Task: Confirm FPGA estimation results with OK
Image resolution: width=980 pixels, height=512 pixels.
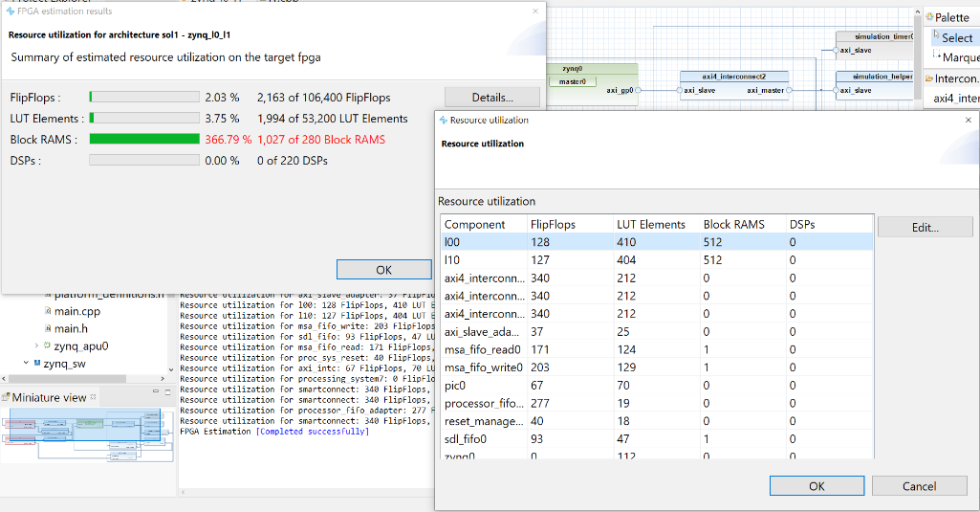Action: pyautogui.click(x=383, y=270)
